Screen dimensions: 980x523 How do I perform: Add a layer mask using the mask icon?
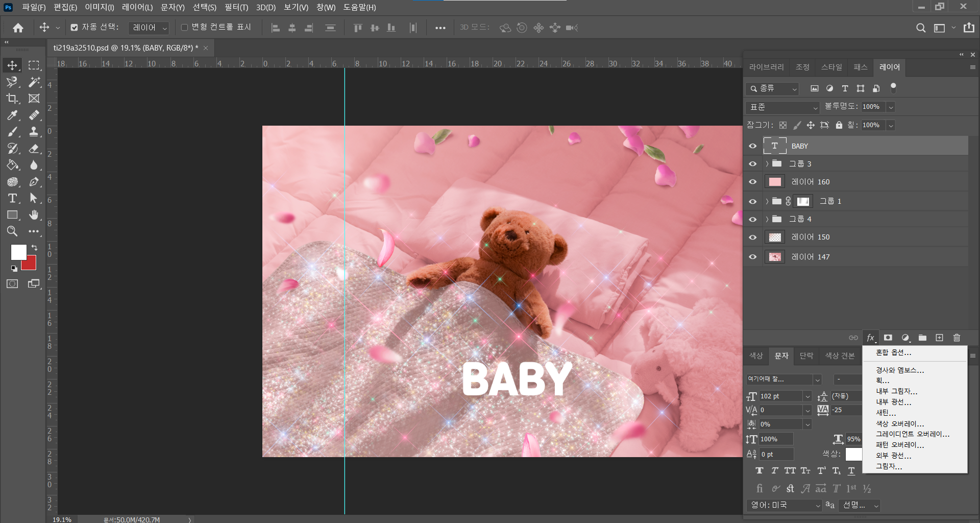888,338
